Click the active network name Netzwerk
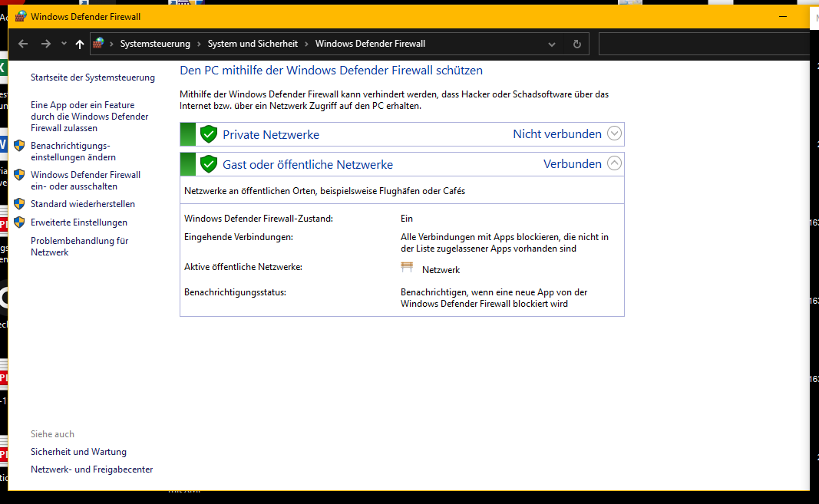The image size is (819, 504). (441, 270)
